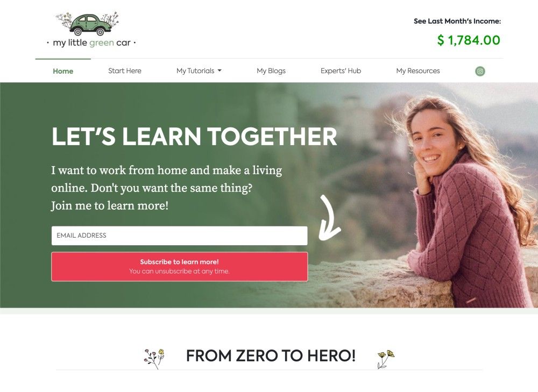Click the white curved arrow graphic
The width and height of the screenshot is (538, 392).
[330, 217]
